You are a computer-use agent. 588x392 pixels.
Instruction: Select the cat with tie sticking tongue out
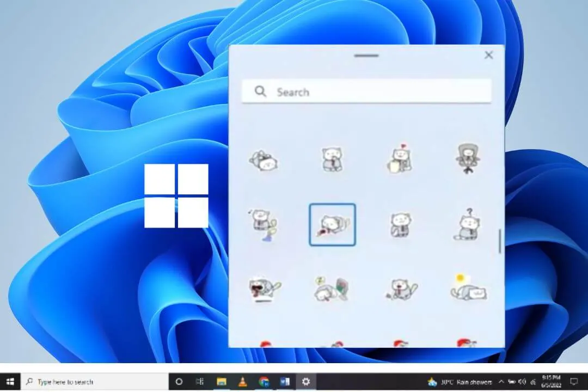click(x=401, y=289)
